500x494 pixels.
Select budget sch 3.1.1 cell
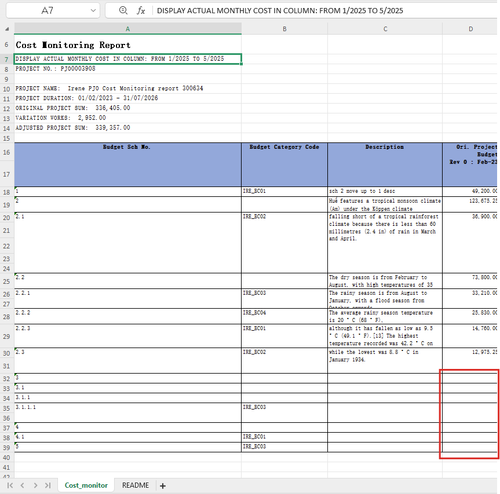(x=128, y=398)
